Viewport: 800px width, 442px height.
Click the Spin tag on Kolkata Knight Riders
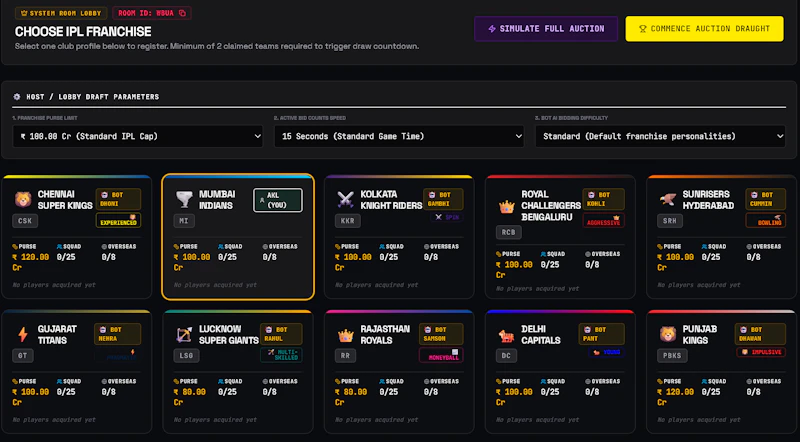[447, 217]
